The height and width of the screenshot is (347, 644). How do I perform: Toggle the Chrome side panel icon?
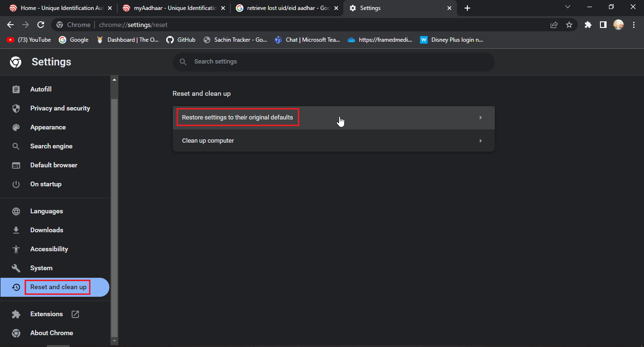pyautogui.click(x=603, y=25)
